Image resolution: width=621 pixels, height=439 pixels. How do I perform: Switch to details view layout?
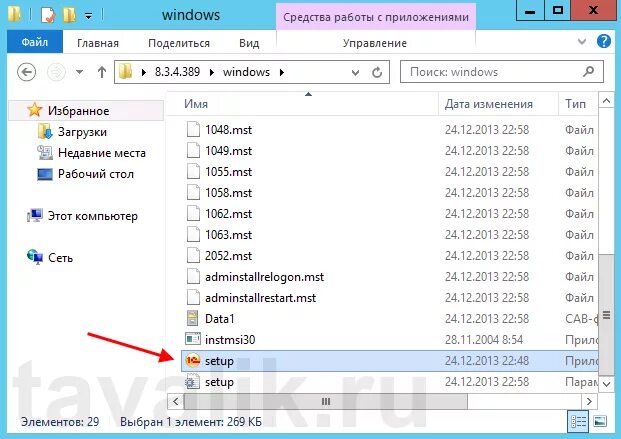pyautogui.click(x=578, y=422)
